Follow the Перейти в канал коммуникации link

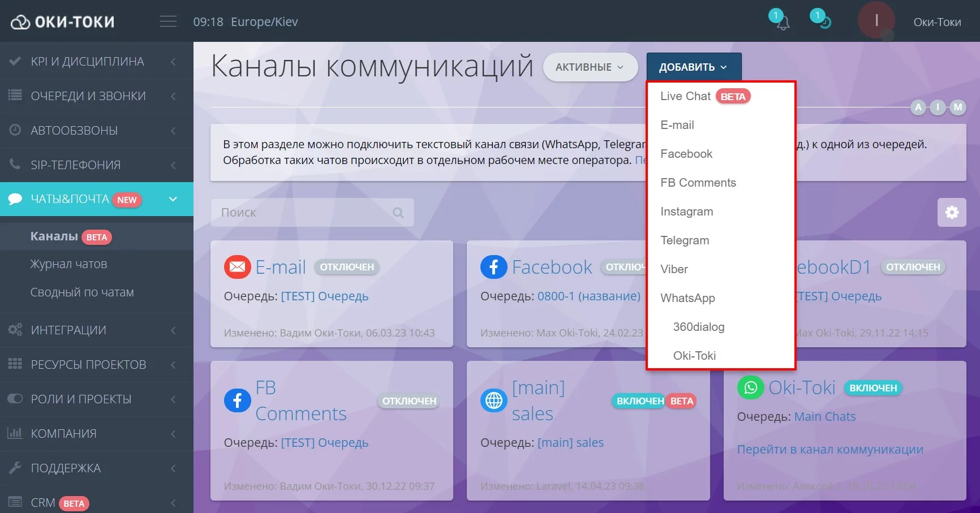click(x=829, y=449)
